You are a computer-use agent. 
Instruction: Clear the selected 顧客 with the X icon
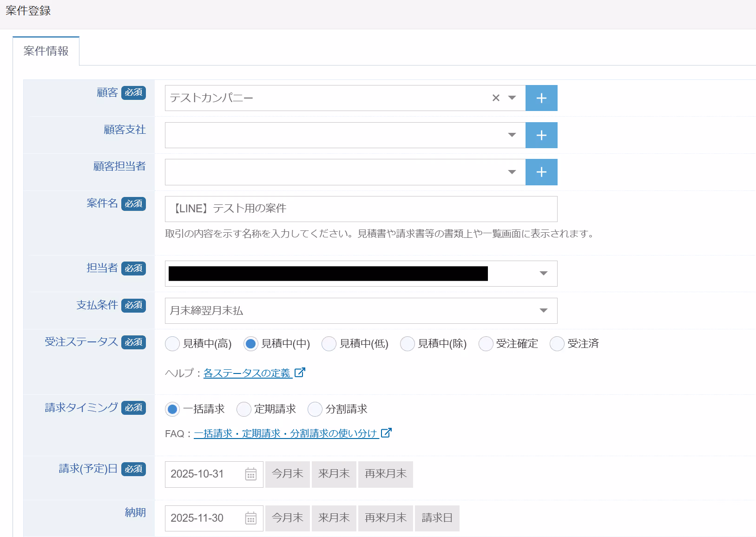tap(496, 98)
